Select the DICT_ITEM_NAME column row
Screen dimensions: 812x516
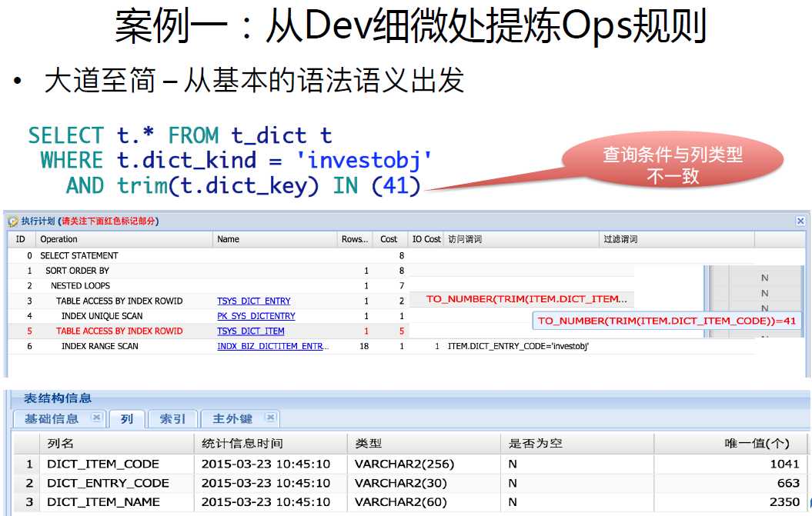(x=410, y=502)
